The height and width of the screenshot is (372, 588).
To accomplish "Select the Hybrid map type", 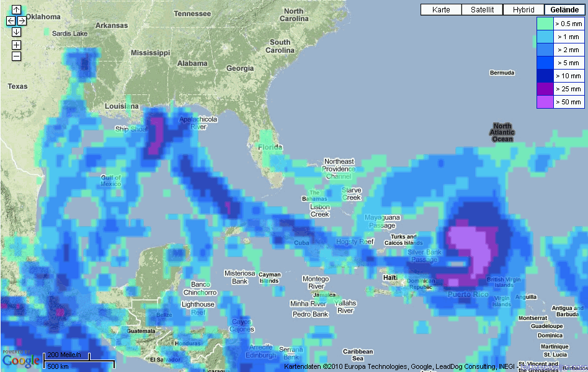I will pos(523,9).
